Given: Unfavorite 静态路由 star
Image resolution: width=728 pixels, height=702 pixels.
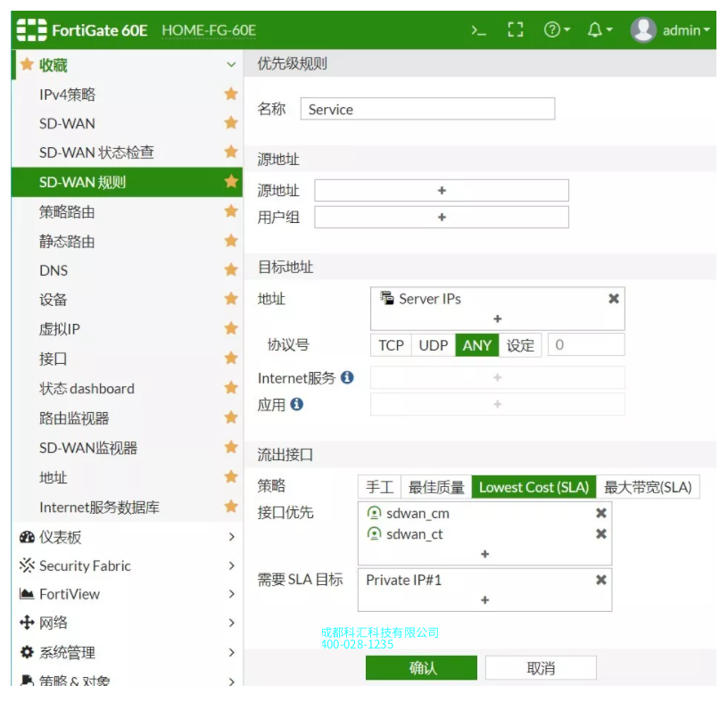Looking at the screenshot, I should (231, 241).
